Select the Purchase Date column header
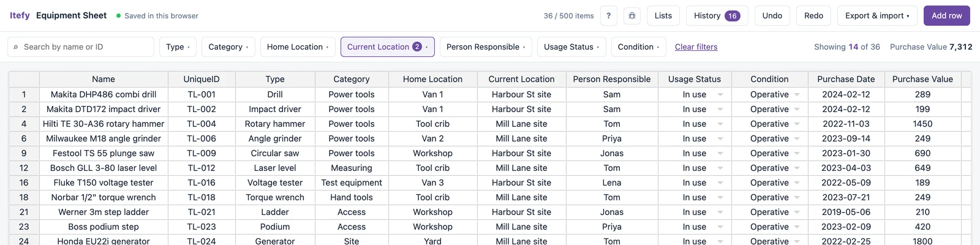This screenshot has height=245, width=980. coord(846,79)
